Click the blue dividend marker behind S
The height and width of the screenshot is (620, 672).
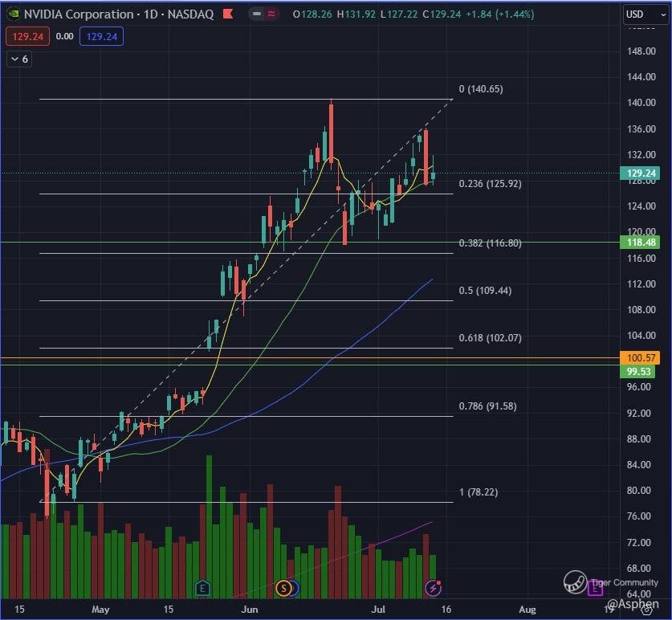295,588
